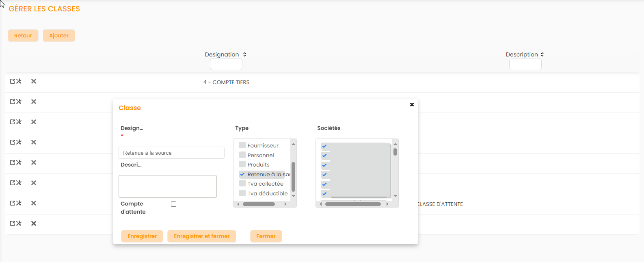
Task: Check the Tva collectée type option
Action: click(242, 184)
